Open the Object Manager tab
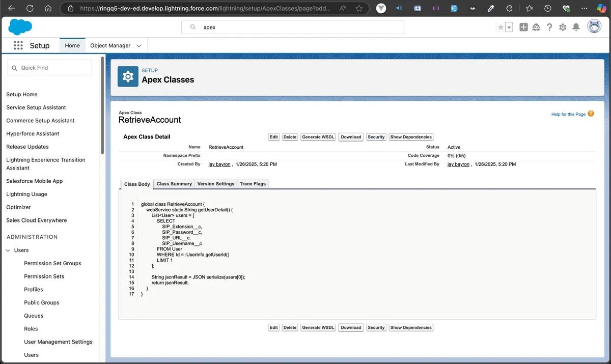611x364 pixels. (110, 45)
